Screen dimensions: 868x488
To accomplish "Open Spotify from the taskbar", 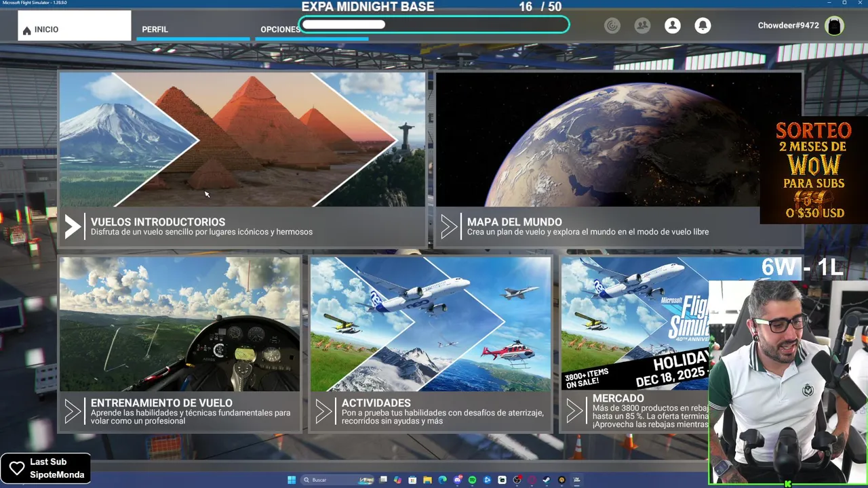I will pos(473,480).
